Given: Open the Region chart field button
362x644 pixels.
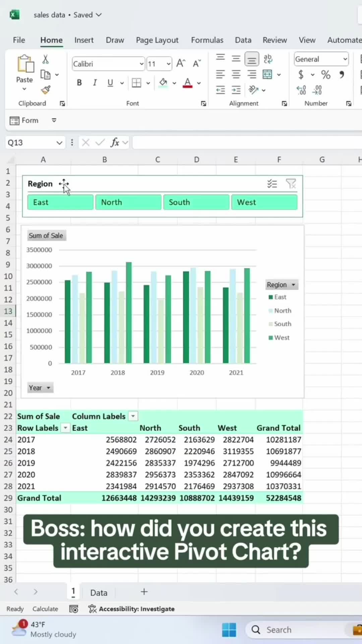Looking at the screenshot, I should pyautogui.click(x=282, y=285).
